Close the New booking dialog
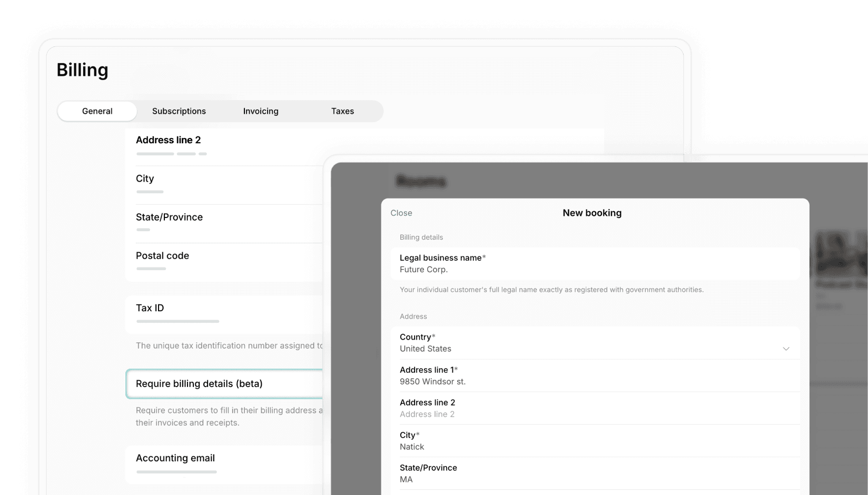Image resolution: width=868 pixels, height=495 pixels. pyautogui.click(x=401, y=213)
